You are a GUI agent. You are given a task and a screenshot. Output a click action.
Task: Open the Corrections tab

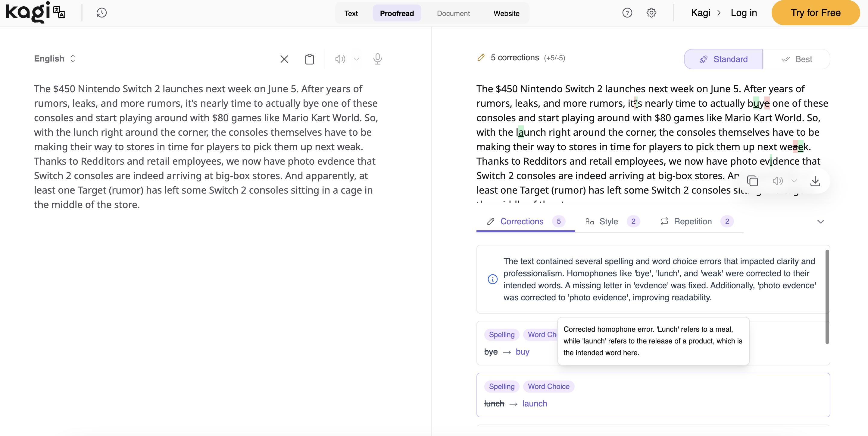pos(525,221)
